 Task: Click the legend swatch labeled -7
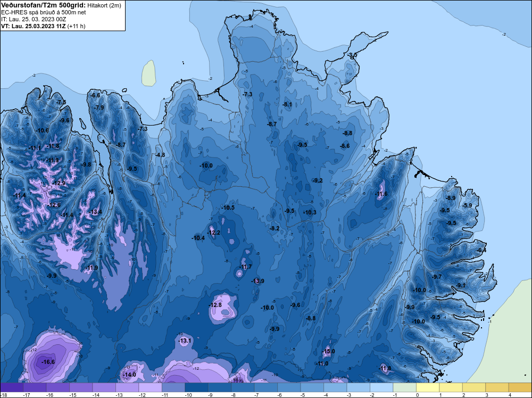265,387
